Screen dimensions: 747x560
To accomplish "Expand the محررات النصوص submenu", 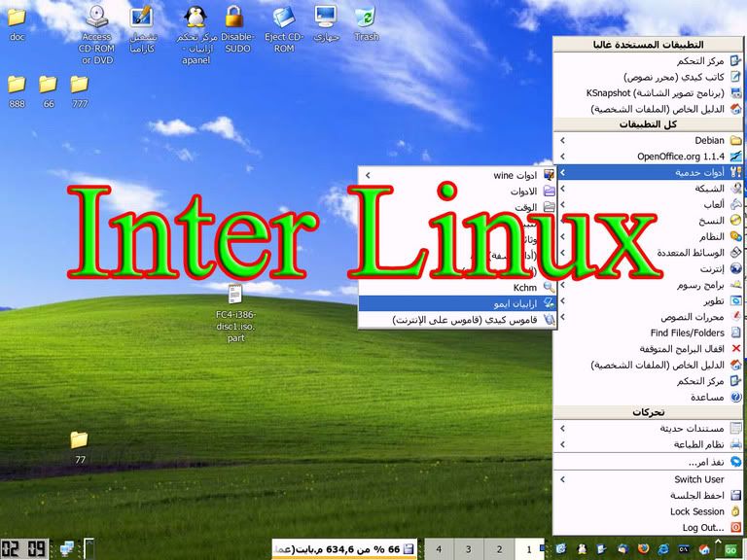I will 648,317.
